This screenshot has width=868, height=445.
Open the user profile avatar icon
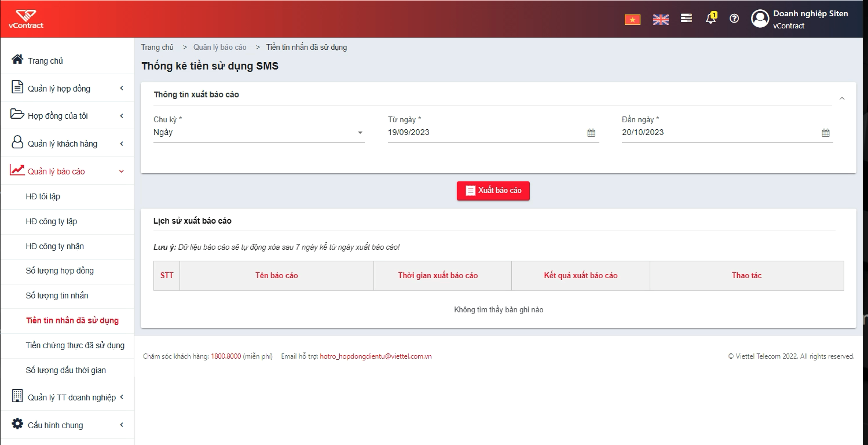point(760,19)
